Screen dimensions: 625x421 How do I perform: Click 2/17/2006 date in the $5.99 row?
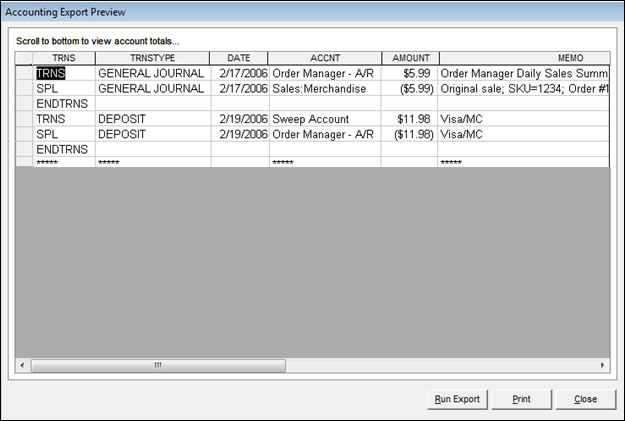coord(240,73)
